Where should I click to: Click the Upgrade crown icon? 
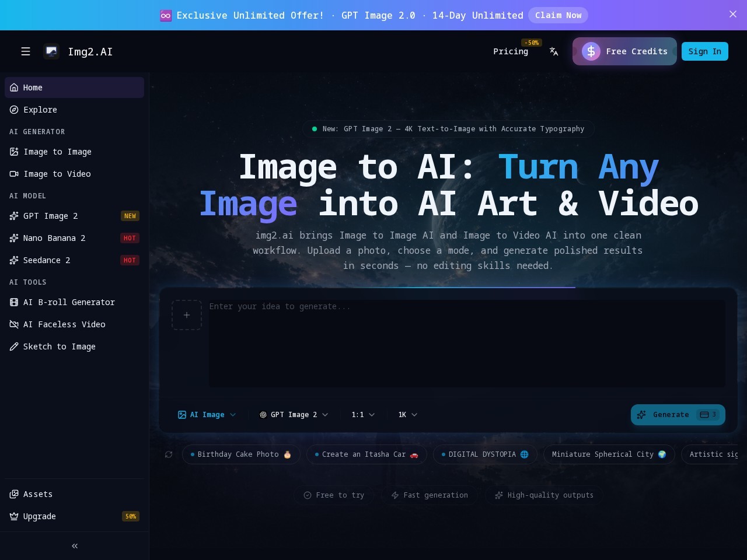click(14, 516)
